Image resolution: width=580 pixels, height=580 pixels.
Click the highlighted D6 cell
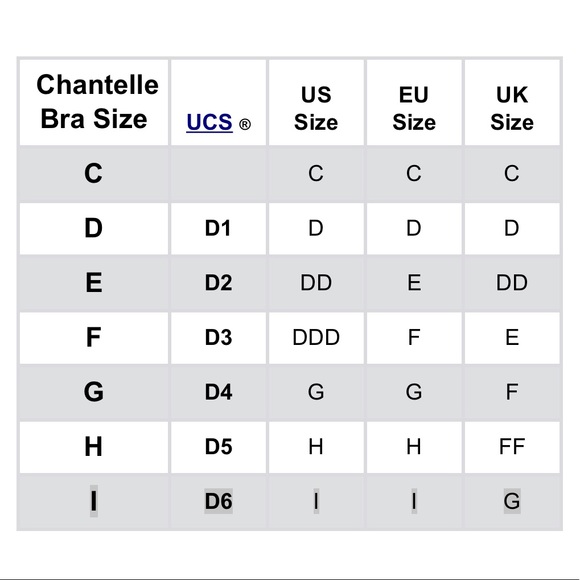[218, 502]
